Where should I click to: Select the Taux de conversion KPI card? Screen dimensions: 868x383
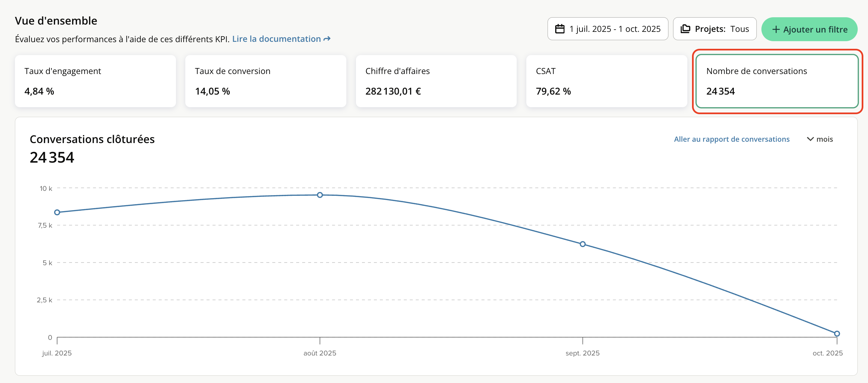click(266, 81)
